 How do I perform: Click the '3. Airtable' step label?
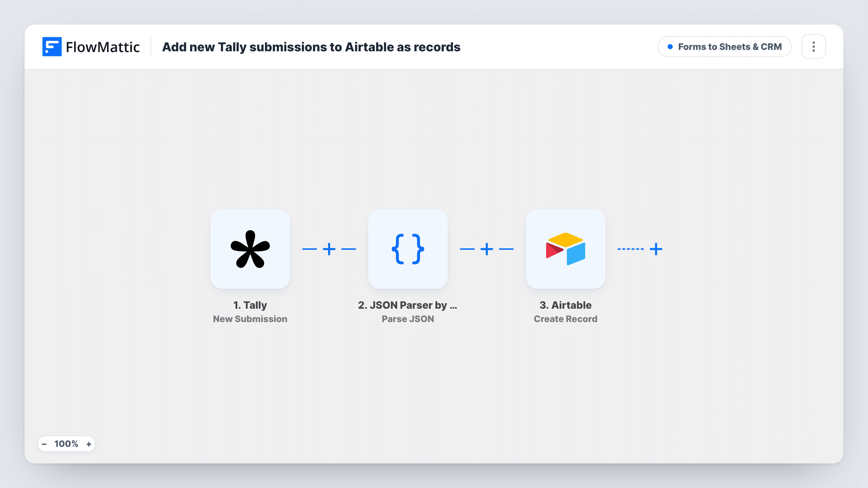[x=566, y=305]
